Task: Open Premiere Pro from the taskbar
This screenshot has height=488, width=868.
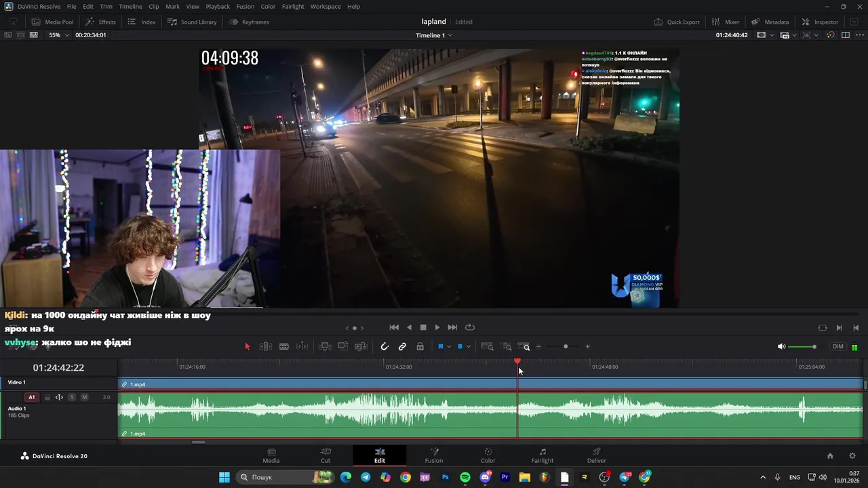Action: [x=505, y=477]
